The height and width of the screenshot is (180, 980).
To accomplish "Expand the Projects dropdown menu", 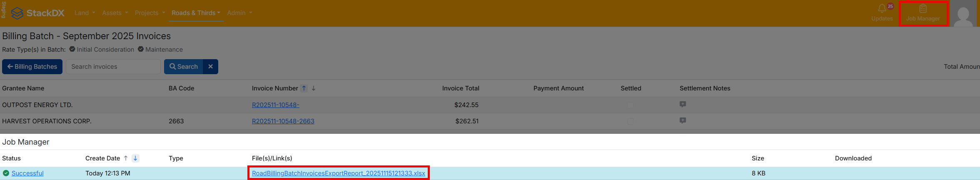I will pos(150,13).
